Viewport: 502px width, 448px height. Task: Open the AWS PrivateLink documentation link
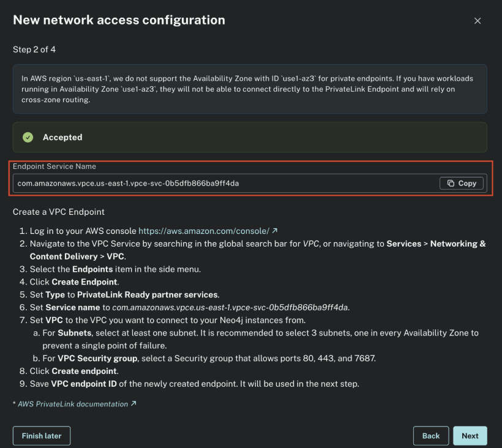73,404
